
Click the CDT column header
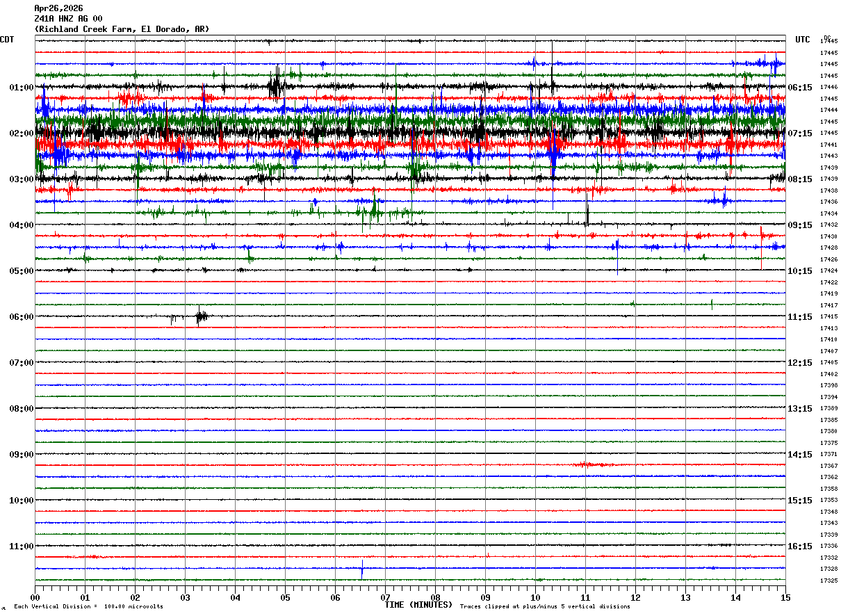[x=7, y=40]
